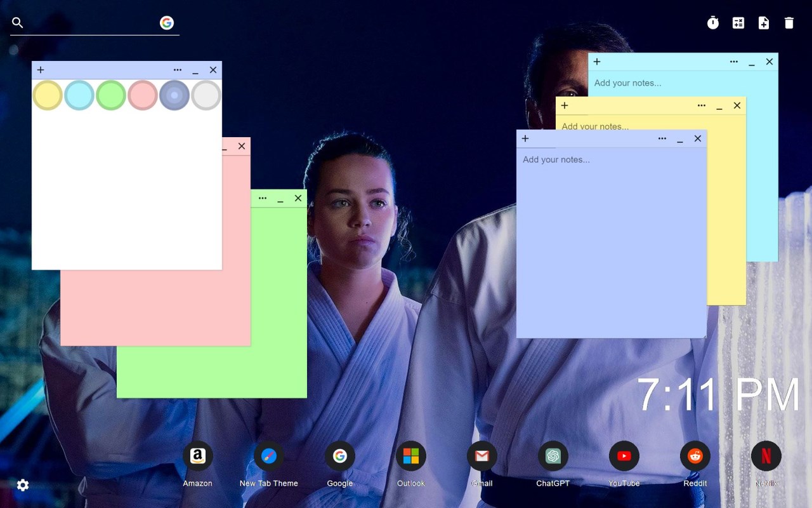
Task: Click the search magnifier icon
Action: point(18,23)
